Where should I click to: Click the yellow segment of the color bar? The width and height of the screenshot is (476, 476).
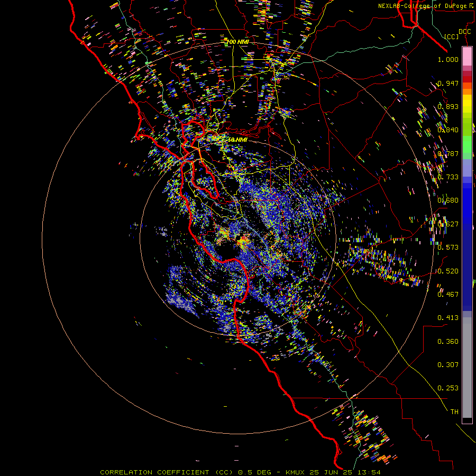(x=467, y=104)
